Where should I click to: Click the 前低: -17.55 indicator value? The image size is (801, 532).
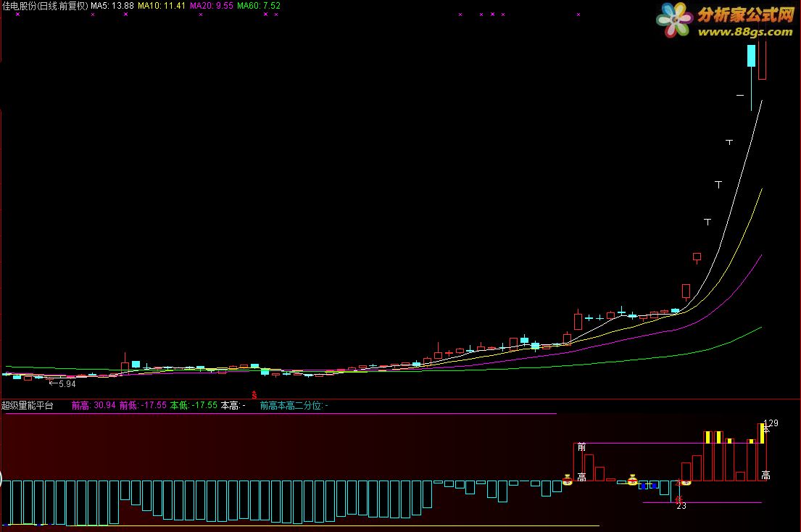[143, 405]
